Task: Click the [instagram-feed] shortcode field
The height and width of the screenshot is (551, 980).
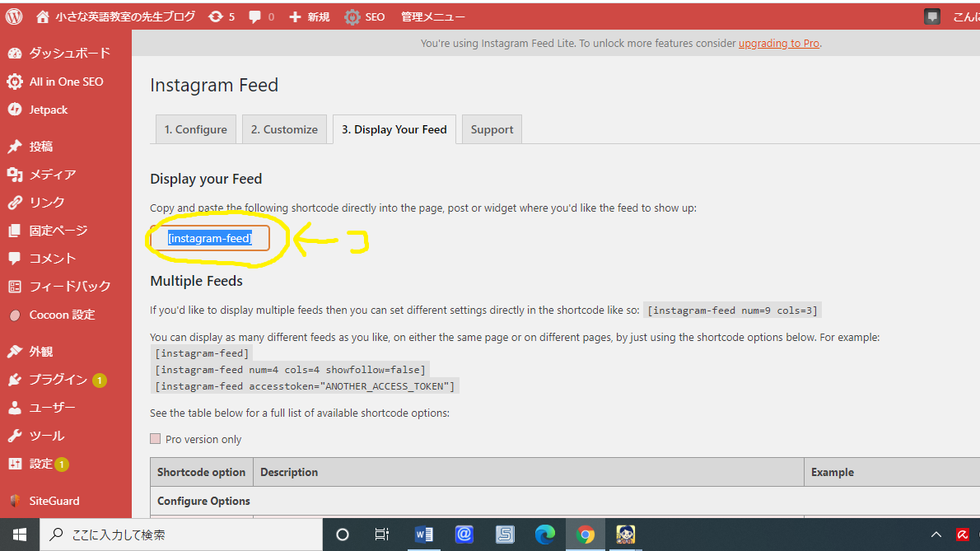Action: pyautogui.click(x=210, y=238)
